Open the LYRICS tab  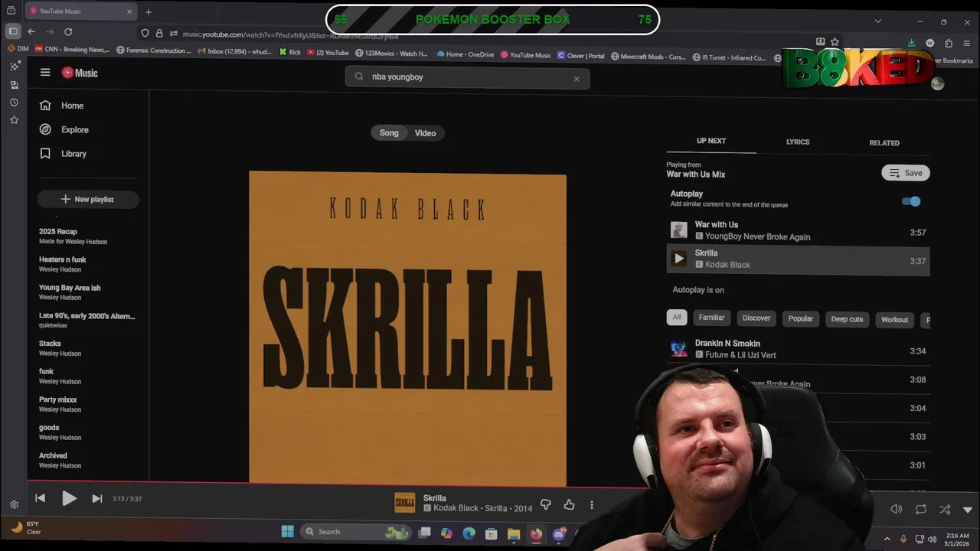[x=798, y=142]
